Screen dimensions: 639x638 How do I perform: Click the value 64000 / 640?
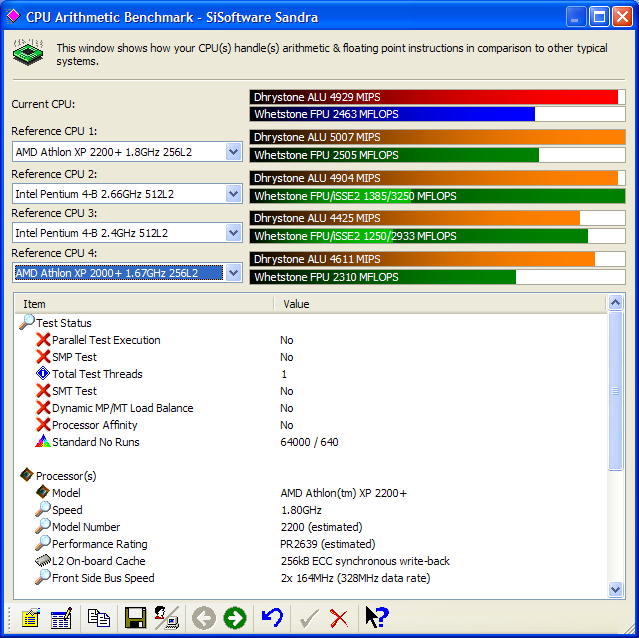309,442
